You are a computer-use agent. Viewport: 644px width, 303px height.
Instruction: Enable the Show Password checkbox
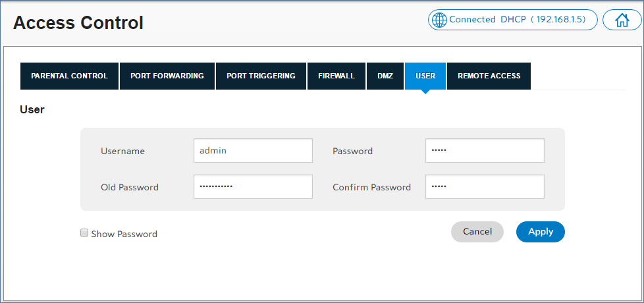pyautogui.click(x=84, y=233)
